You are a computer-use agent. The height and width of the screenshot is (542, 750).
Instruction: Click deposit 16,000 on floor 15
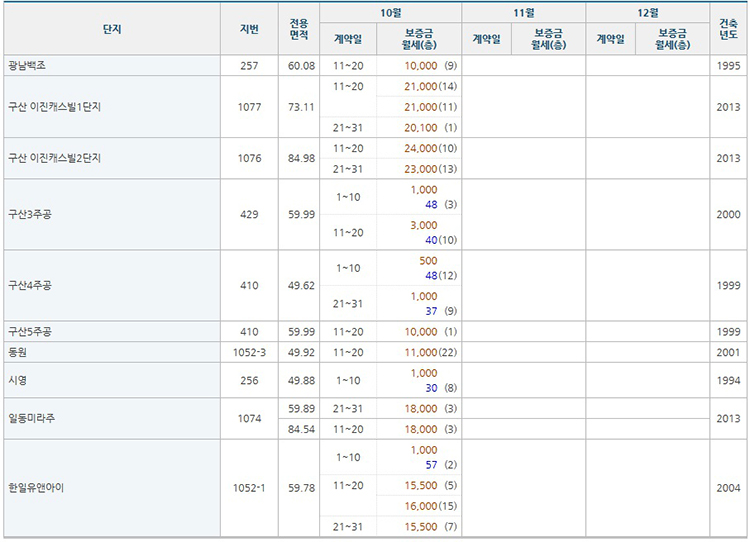click(421, 506)
